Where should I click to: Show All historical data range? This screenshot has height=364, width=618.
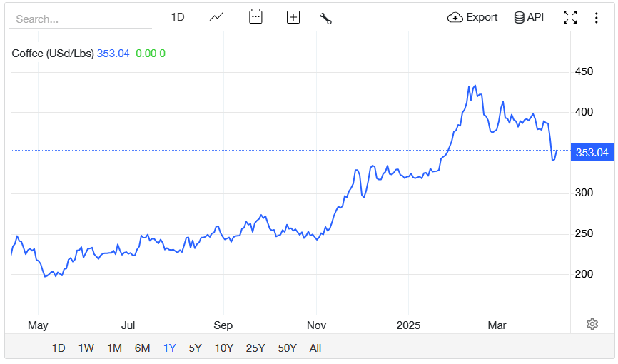315,348
